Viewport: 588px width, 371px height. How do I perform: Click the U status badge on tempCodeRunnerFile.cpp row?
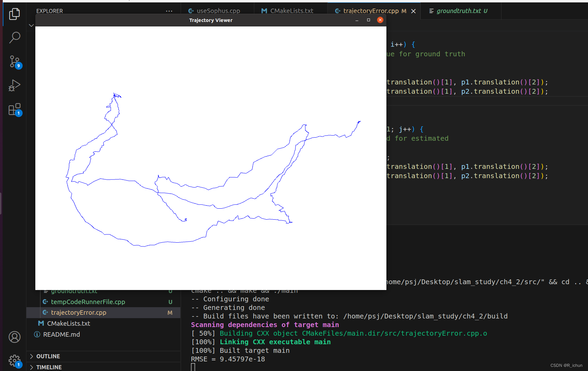click(170, 302)
